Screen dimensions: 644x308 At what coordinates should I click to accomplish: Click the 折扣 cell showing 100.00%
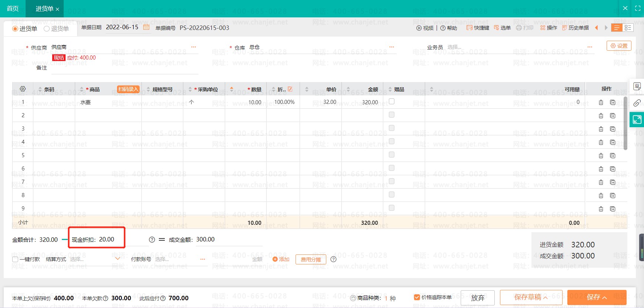click(x=283, y=102)
